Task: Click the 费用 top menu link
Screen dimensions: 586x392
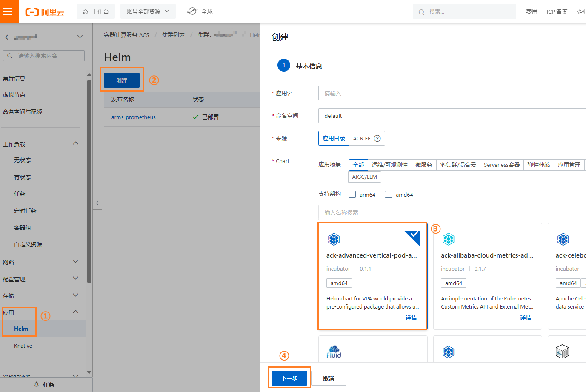Action: click(532, 12)
